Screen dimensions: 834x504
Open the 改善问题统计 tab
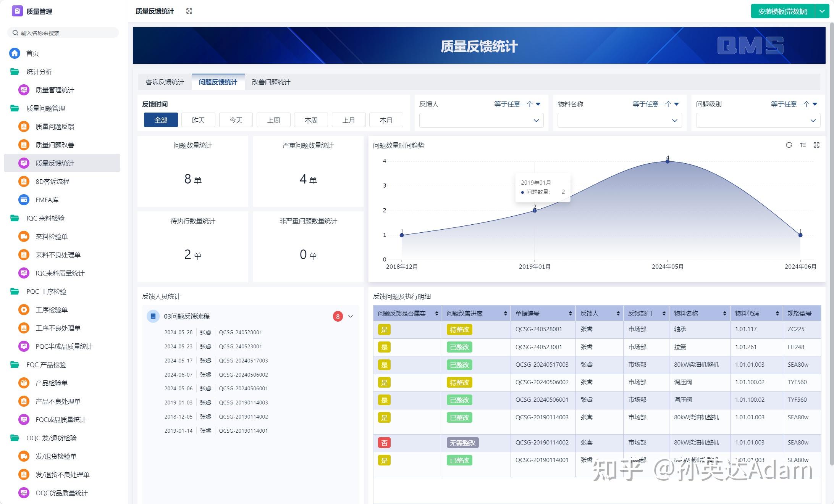[x=270, y=82]
